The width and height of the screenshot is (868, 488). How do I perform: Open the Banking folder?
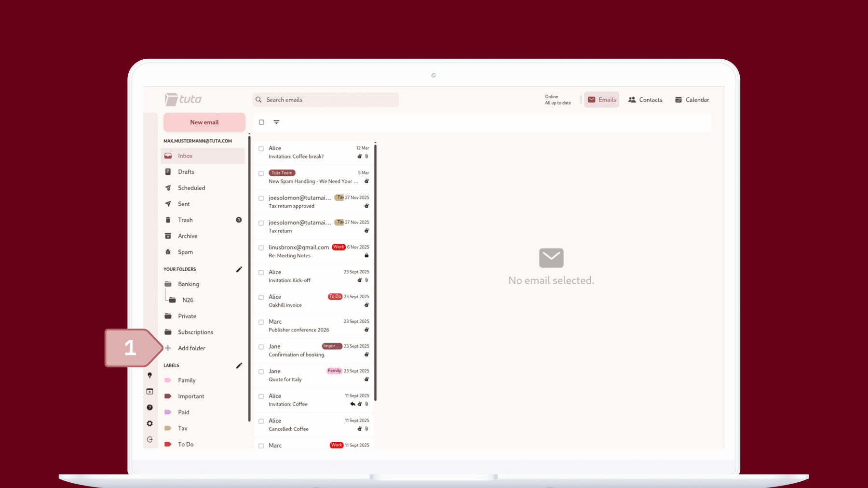[203, 284]
